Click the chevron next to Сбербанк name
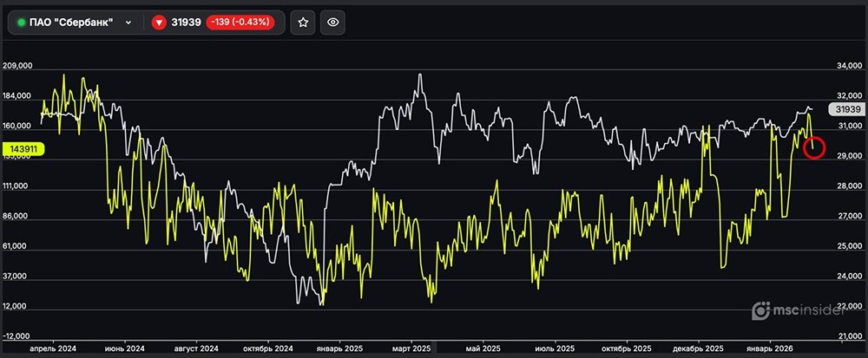Image resolution: width=868 pixels, height=358 pixels. point(128,23)
